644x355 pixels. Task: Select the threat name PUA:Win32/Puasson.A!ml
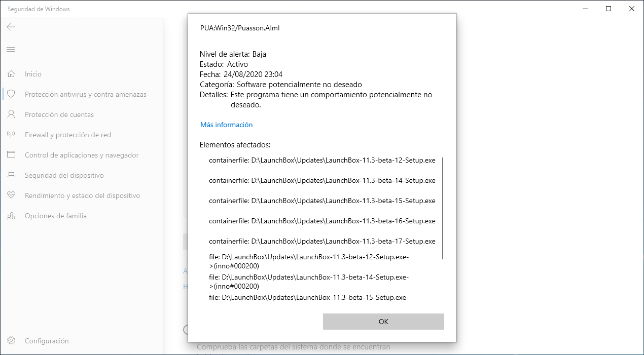point(240,28)
